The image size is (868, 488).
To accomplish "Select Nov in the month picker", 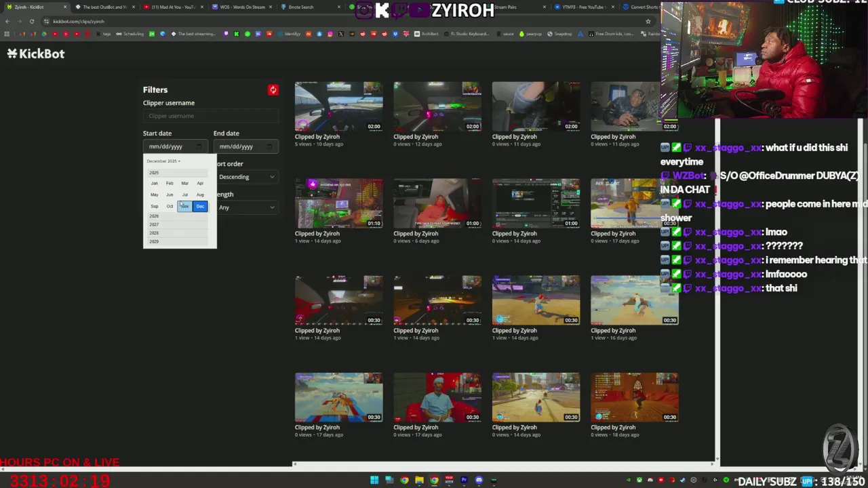I will pos(184,207).
